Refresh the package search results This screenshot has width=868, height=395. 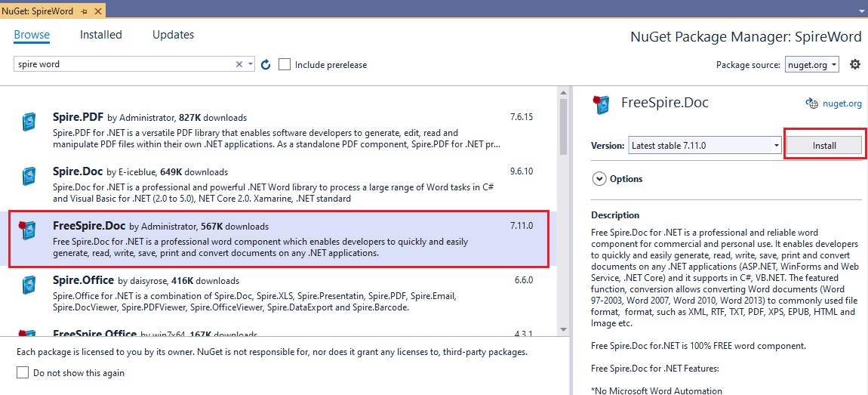click(x=266, y=64)
